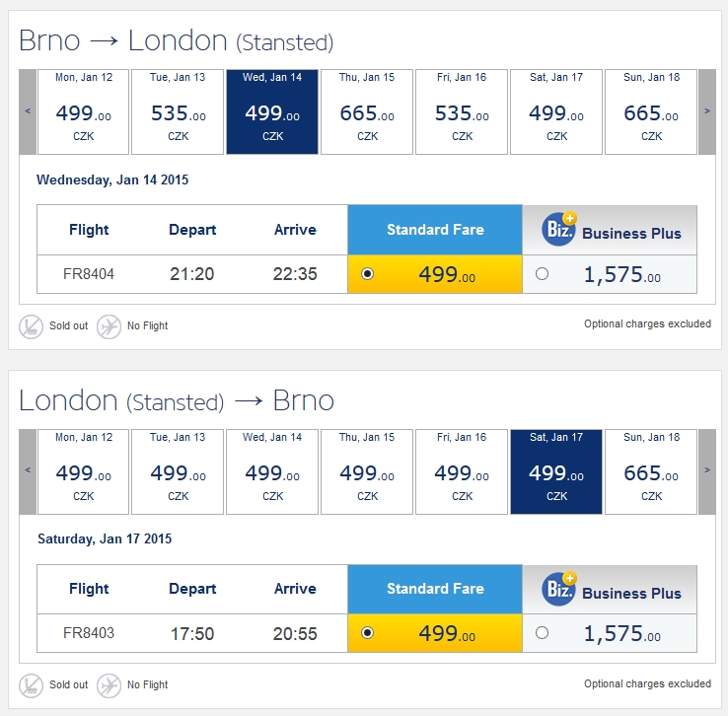
Task: Click the Biz Plus logo in outbound fare header
Action: 559,228
